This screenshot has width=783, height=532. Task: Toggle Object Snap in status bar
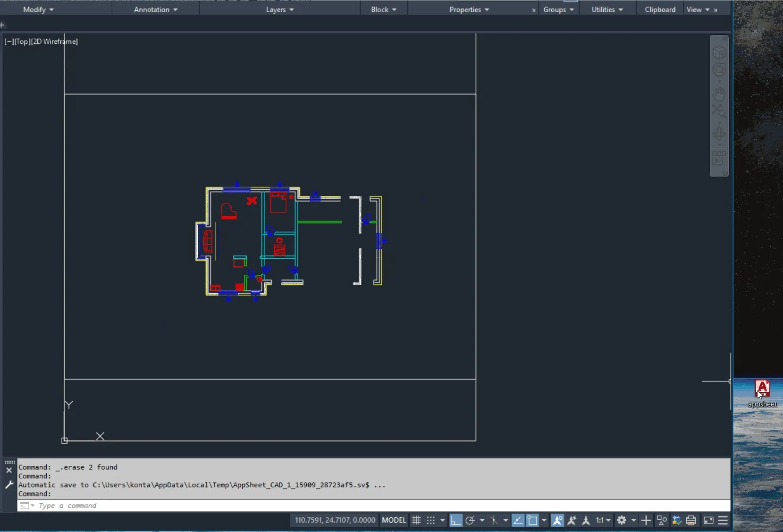(532, 520)
